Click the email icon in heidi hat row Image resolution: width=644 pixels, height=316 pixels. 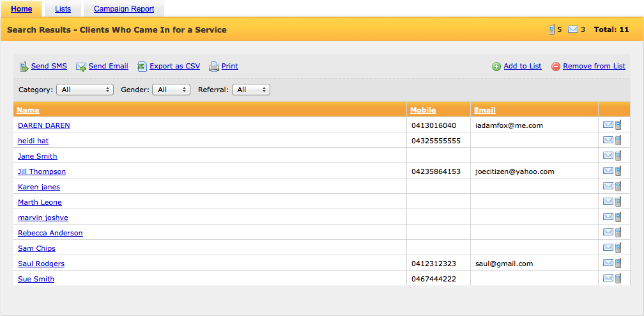[x=608, y=140]
